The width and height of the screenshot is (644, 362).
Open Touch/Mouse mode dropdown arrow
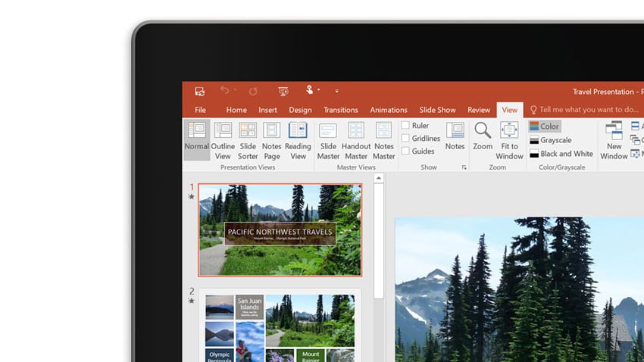tap(319, 90)
